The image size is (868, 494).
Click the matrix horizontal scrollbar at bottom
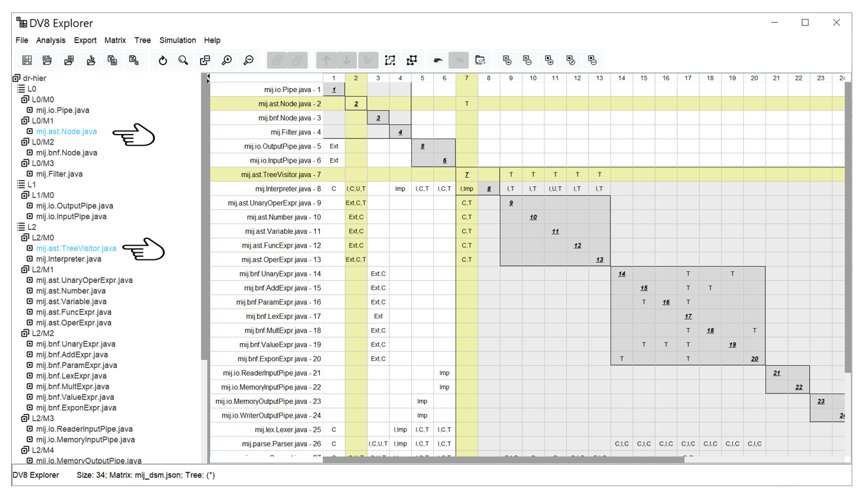pyautogui.click(x=503, y=459)
